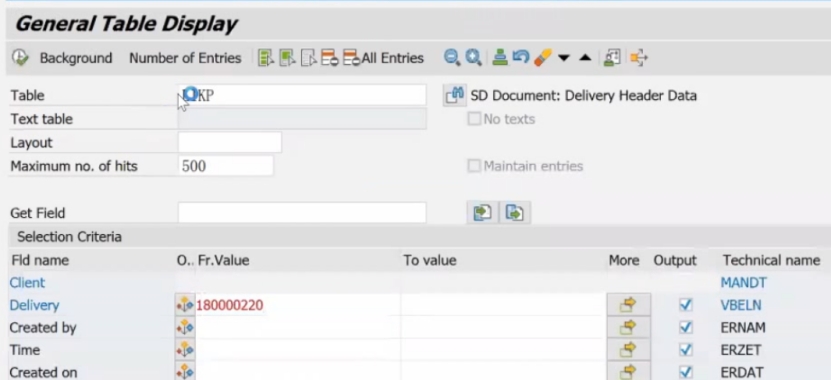The image size is (831, 380).
Task: Uncheck Output checkbox for ERNAM
Action: click(686, 328)
